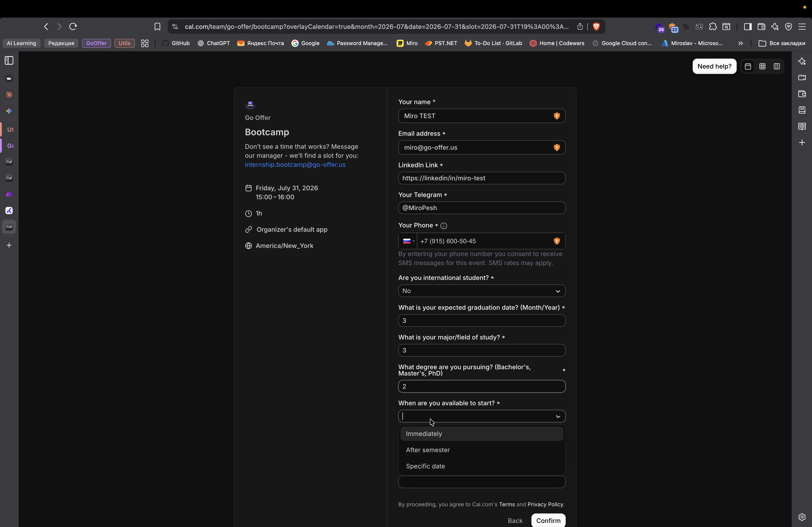Select the After semester option
The image size is (812, 527).
pos(427,450)
